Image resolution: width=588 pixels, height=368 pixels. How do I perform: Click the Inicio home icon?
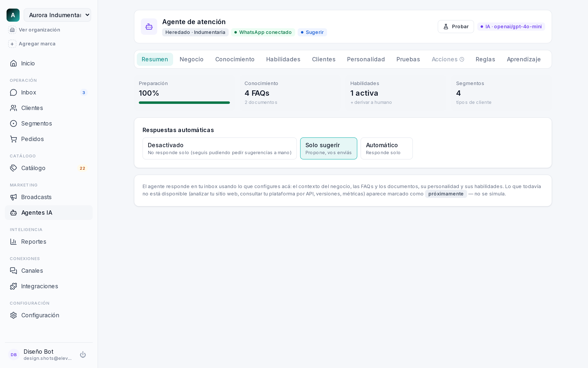click(x=14, y=63)
